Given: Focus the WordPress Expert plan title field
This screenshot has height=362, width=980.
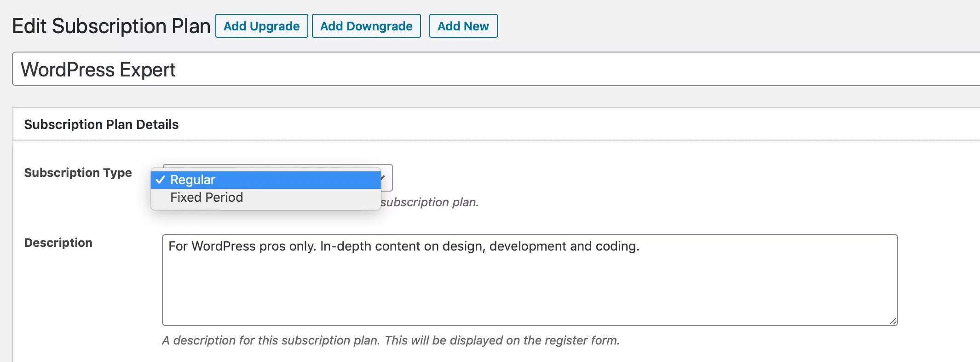Looking at the screenshot, I should [x=460, y=70].
